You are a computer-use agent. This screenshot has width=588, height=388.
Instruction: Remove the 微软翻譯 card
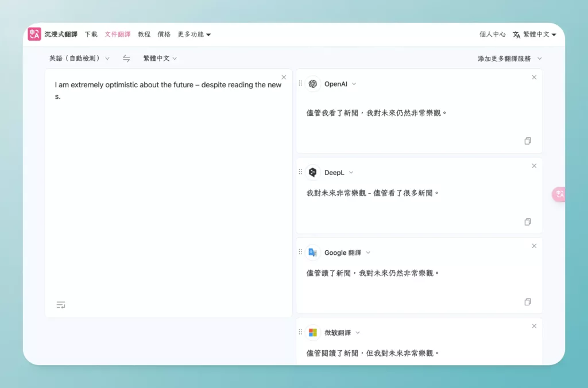tap(534, 326)
